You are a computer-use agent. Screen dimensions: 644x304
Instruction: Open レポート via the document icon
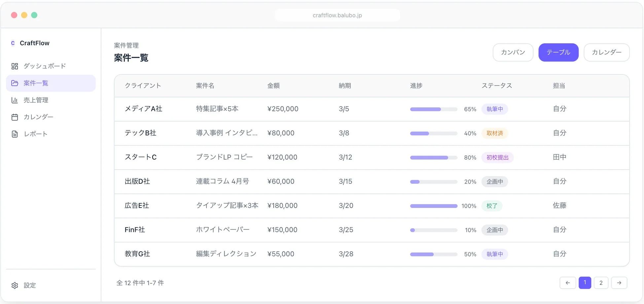pyautogui.click(x=15, y=134)
